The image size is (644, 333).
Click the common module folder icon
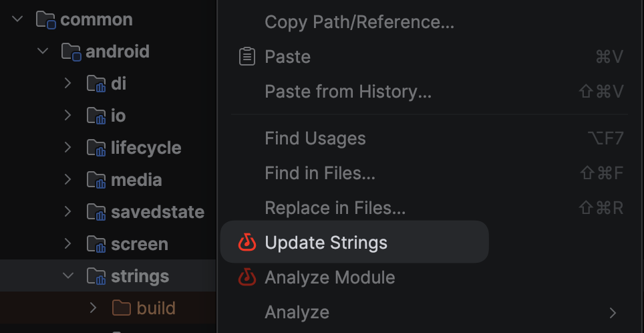[x=46, y=19]
